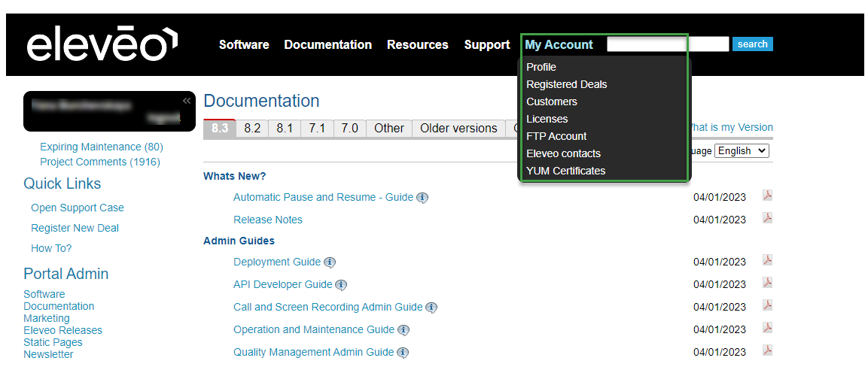Open Expiring Maintenance (80) link
The width and height of the screenshot is (868, 376).
[x=101, y=147]
